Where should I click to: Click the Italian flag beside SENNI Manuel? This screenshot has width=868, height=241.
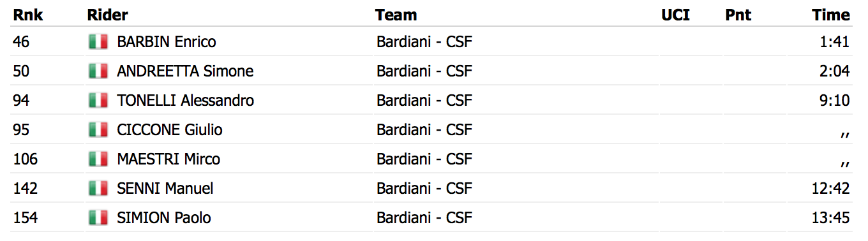98,189
